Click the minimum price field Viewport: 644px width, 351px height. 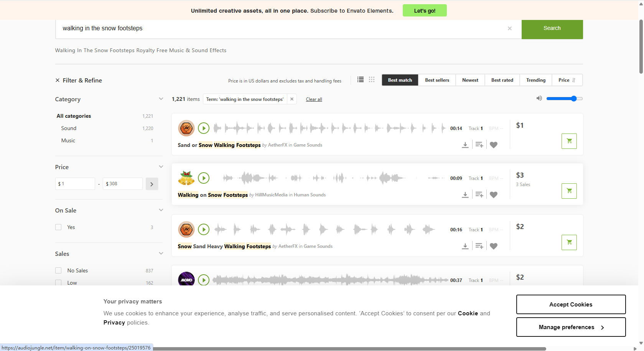[75, 184]
